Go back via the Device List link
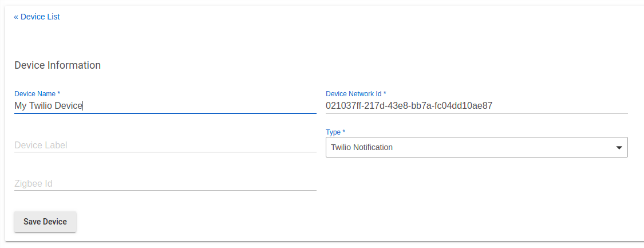This screenshot has height=248, width=644. coord(39,17)
